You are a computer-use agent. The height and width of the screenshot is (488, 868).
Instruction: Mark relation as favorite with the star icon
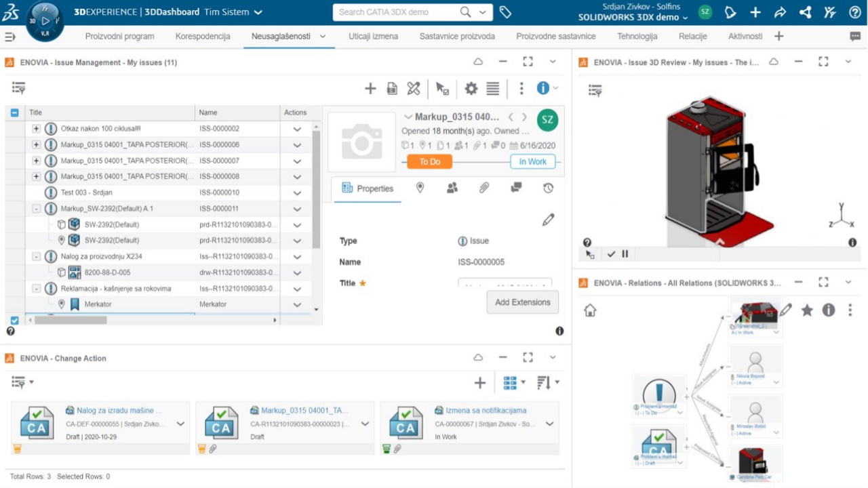point(807,310)
